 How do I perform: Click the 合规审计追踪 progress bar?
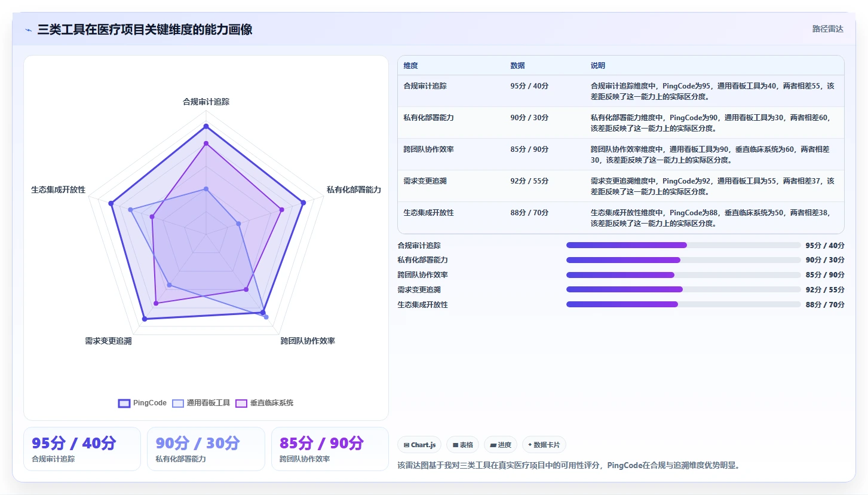(x=683, y=245)
